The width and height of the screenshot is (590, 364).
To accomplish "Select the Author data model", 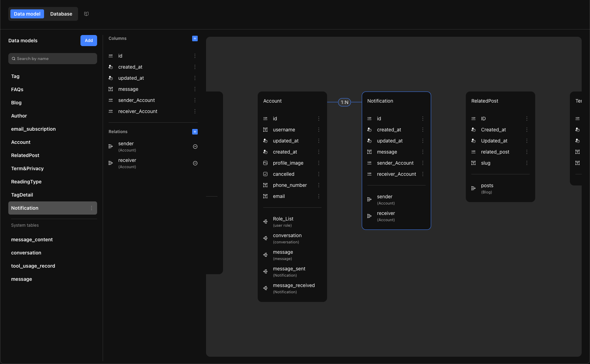I will pyautogui.click(x=53, y=116).
